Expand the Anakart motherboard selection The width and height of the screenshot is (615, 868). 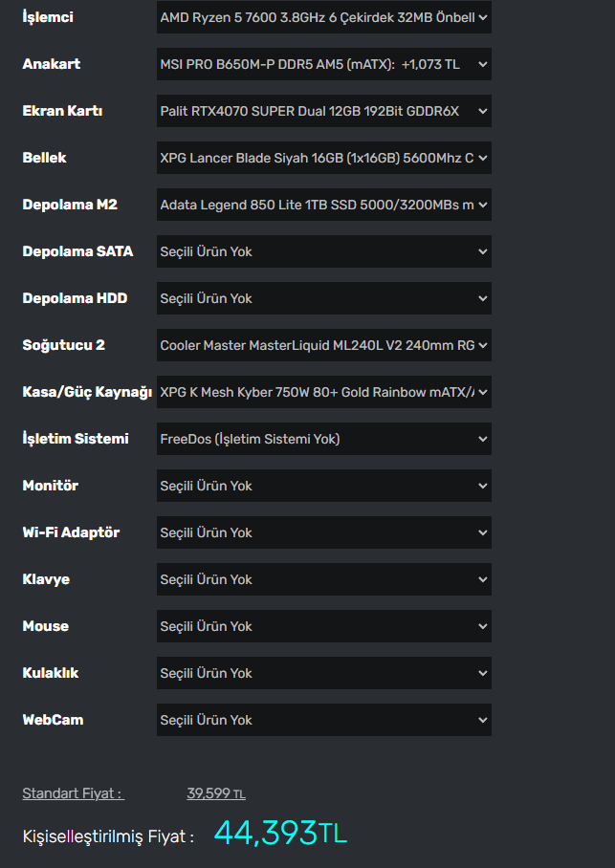[x=324, y=64]
